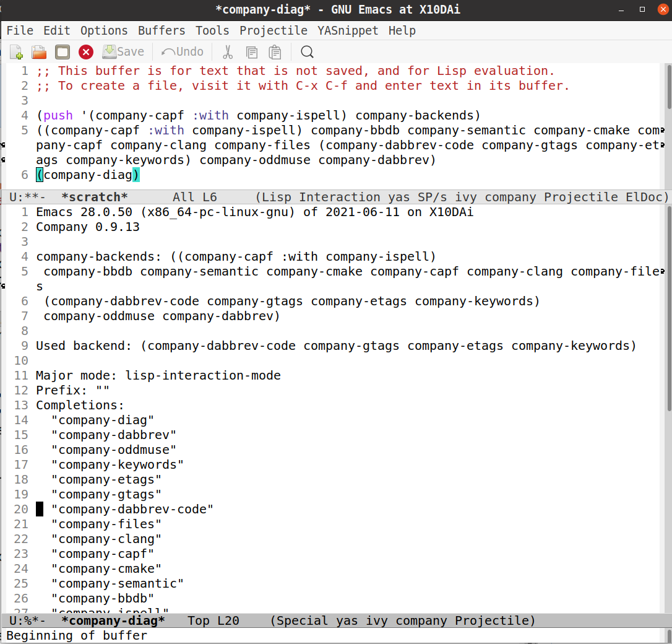Click completion "company-clang" on line 22

tap(106, 539)
